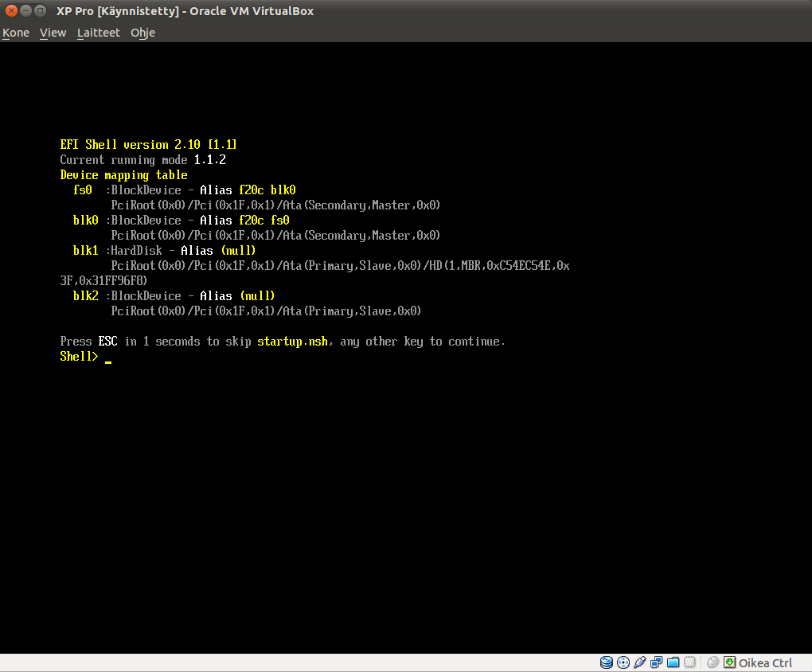812x672 pixels.
Task: Click the 'startup.nsh' text in the shell
Action: coord(292,342)
